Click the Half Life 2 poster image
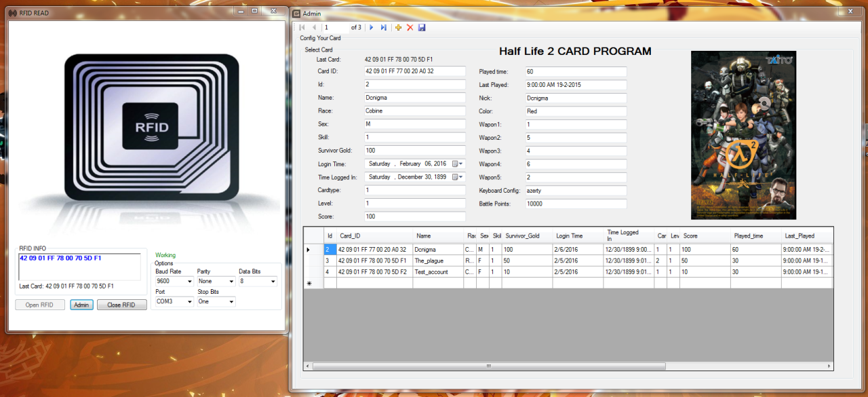868x397 pixels. 743,135
